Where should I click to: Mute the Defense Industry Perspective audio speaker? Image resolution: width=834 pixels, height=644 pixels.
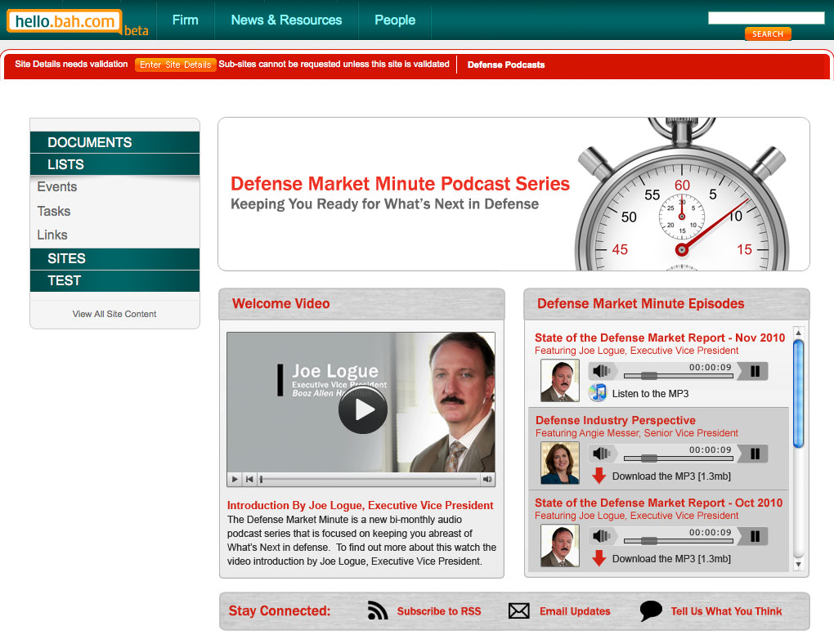point(602,453)
